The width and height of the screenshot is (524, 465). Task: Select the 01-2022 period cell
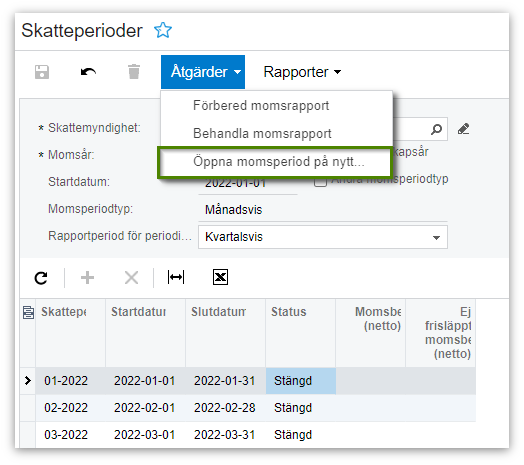(71, 381)
